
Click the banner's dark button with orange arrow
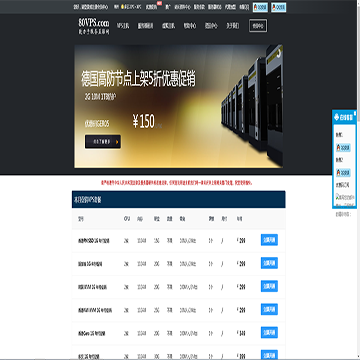point(103,142)
